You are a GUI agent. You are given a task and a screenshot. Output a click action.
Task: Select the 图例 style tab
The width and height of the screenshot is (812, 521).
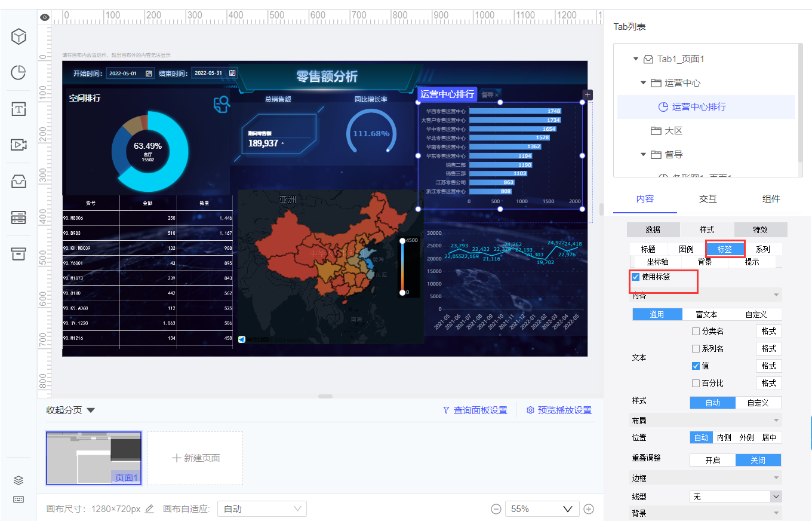[686, 249]
